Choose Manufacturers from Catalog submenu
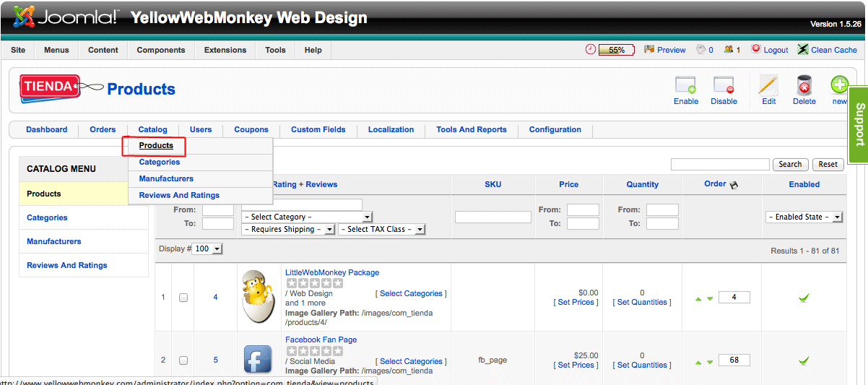868x385 pixels. pos(166,178)
